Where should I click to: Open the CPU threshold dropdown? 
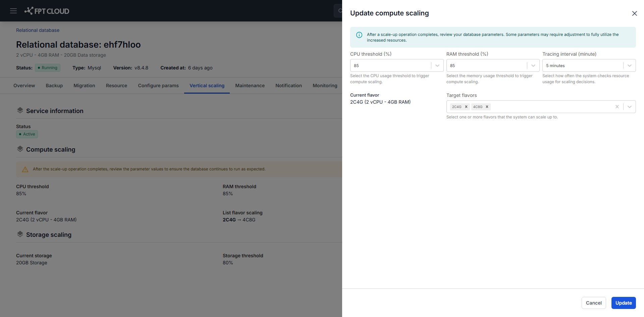[x=397, y=65]
